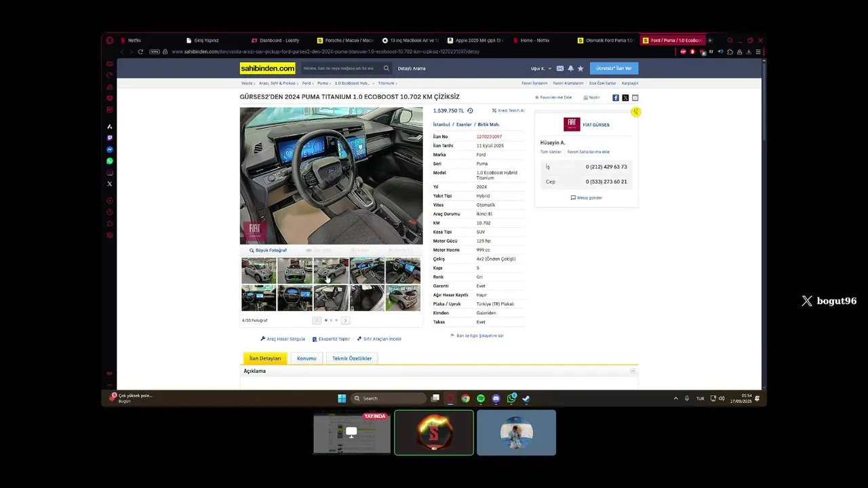Viewport: 868px width, 488px height.
Task: Click the search magnifier icon in header
Action: coord(386,68)
